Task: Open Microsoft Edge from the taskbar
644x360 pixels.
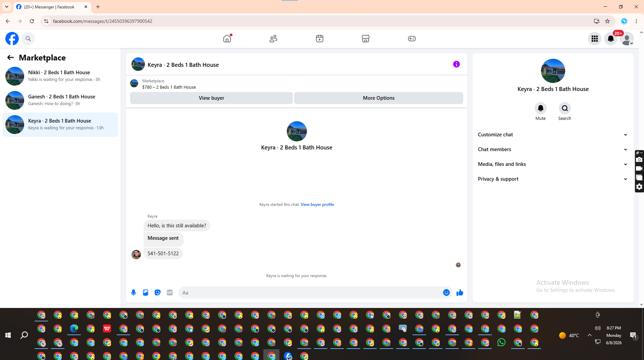Action: click(74, 328)
